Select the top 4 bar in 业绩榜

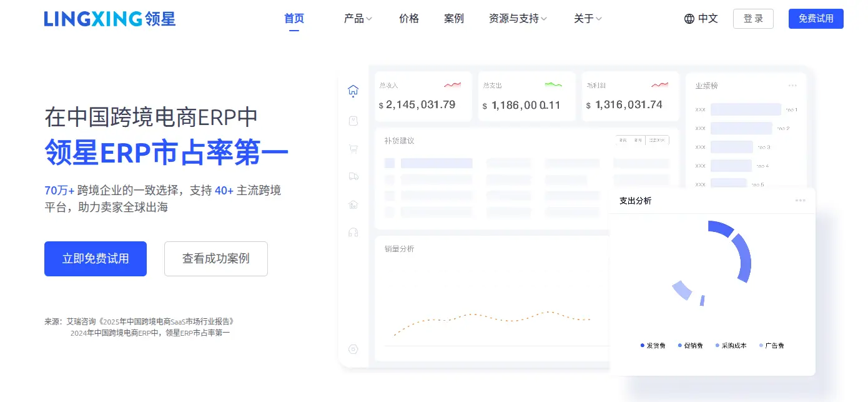coord(731,166)
